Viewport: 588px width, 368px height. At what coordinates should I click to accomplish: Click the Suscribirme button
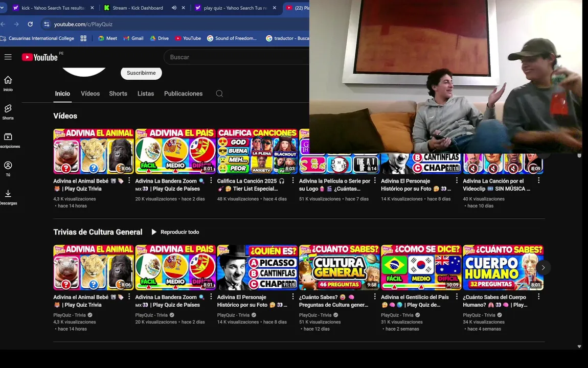141,73
